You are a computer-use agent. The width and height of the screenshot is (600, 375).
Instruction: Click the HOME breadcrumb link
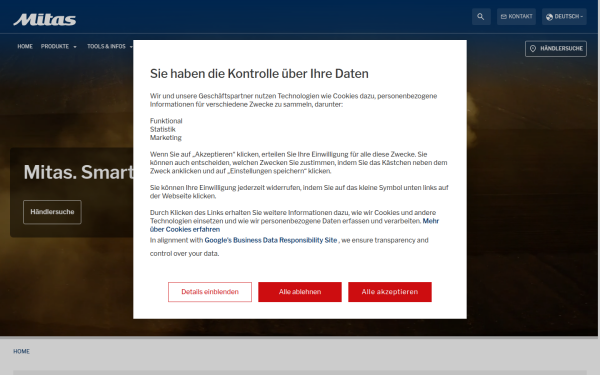pyautogui.click(x=21, y=351)
